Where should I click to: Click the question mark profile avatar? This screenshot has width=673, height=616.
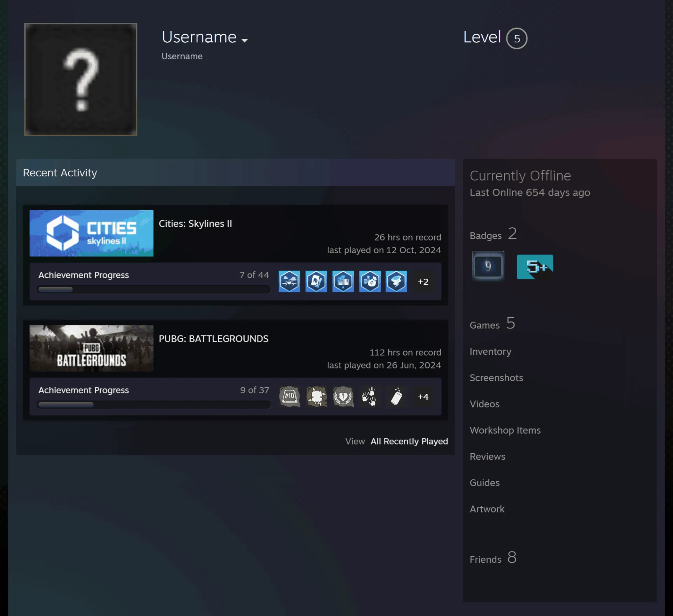(81, 79)
